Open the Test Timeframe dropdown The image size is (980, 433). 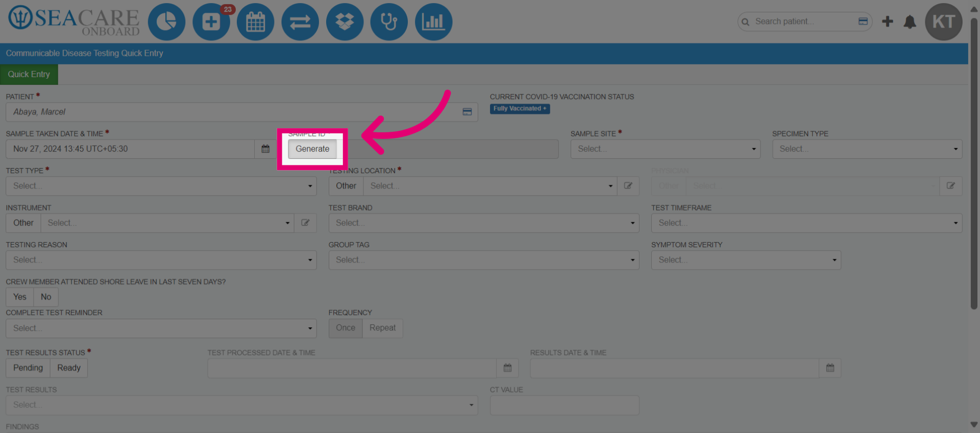click(807, 223)
